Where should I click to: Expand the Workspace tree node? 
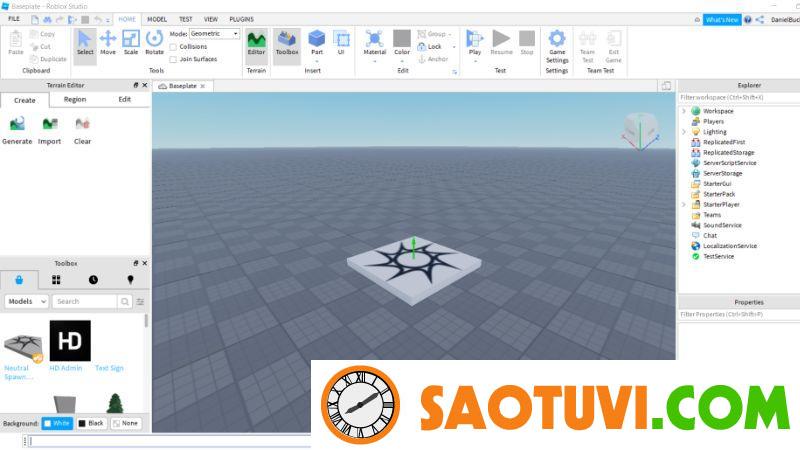click(684, 111)
